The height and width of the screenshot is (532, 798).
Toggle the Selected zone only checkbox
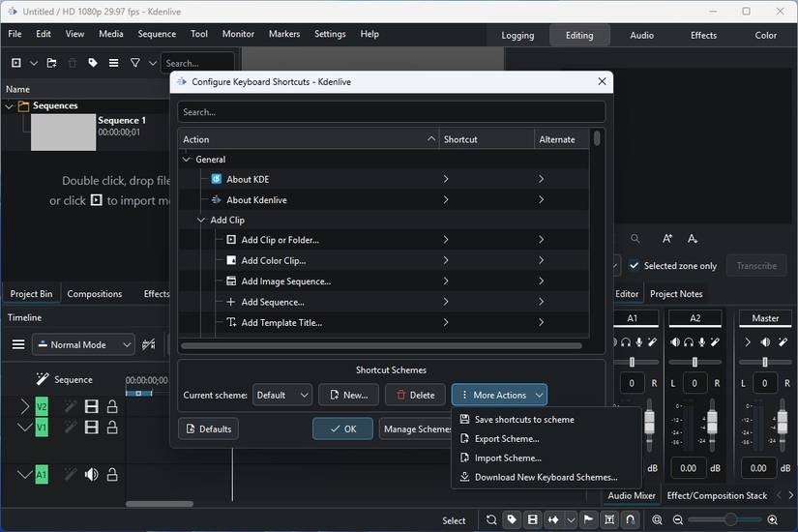tap(634, 266)
